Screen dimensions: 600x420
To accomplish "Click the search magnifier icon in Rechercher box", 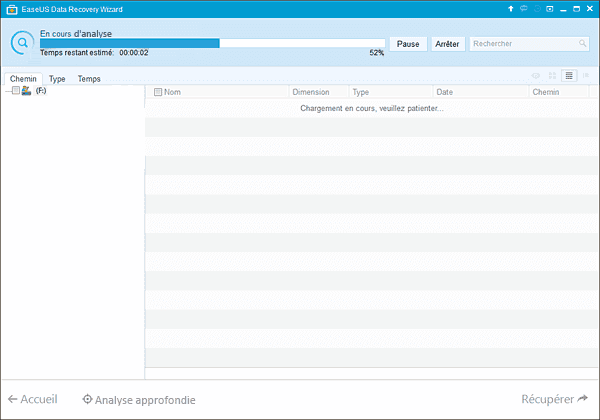I will point(582,43).
